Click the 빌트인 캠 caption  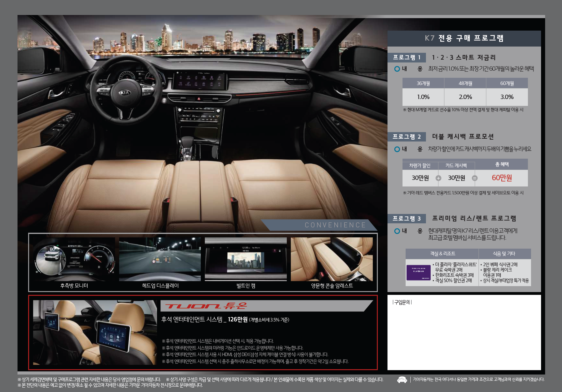(246, 285)
